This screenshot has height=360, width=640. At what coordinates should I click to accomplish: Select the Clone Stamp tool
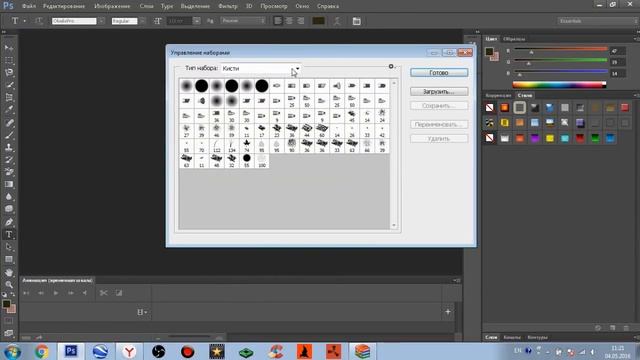[x=9, y=147]
